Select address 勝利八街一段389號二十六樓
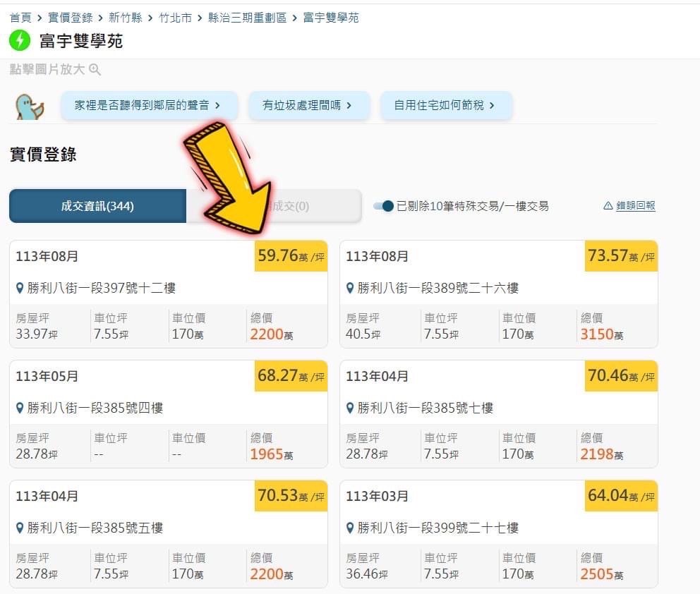 (438, 289)
